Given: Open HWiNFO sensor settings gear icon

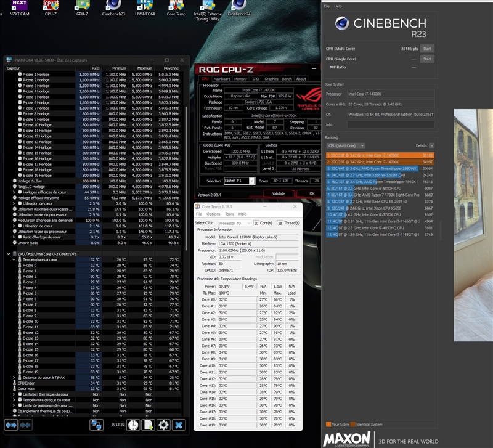Looking at the screenshot, I should click(x=163, y=425).
